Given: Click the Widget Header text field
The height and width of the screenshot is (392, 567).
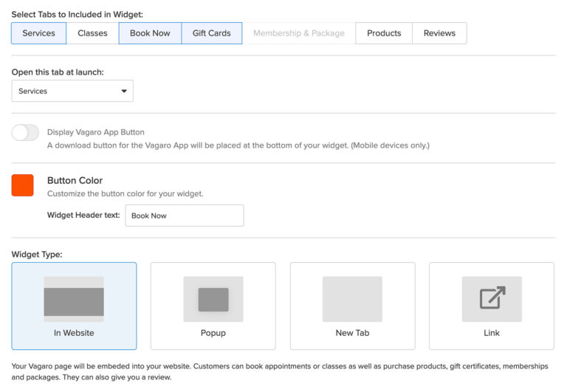Looking at the screenshot, I should click(x=184, y=216).
